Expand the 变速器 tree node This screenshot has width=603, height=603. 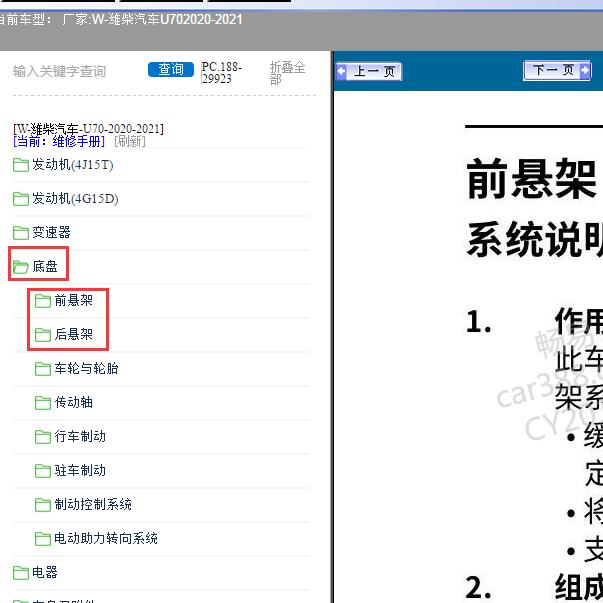coord(51,232)
